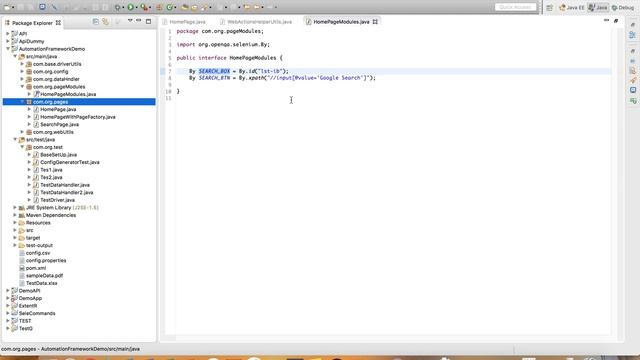This screenshot has height=360, width=640.
Task: Click the Open Type toolbar icon
Action: point(184,7)
